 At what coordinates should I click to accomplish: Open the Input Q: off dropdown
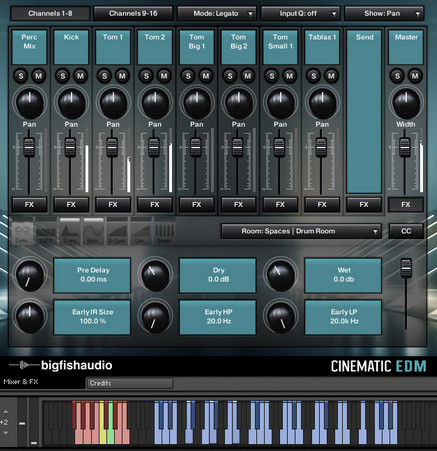[x=300, y=14]
